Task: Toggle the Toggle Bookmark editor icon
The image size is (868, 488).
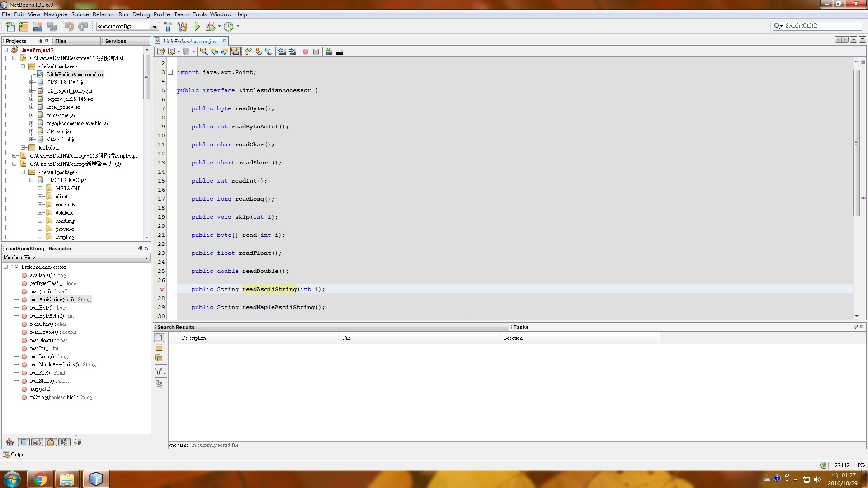Action: pos(269,52)
